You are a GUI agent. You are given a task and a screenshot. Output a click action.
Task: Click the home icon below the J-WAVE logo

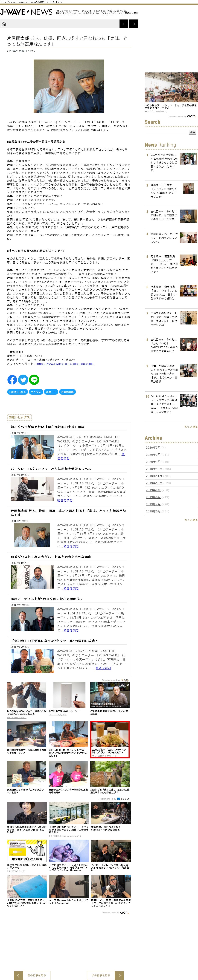pyautogui.click(x=4, y=24)
